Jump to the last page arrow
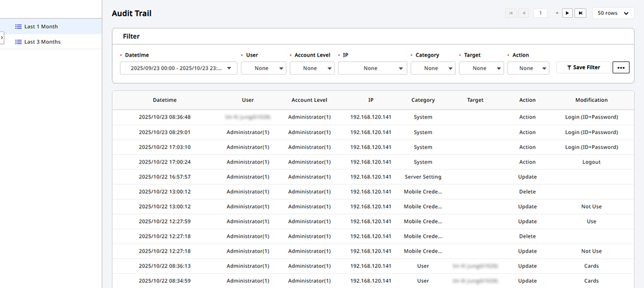This screenshot has height=288, width=644. pos(580,13)
